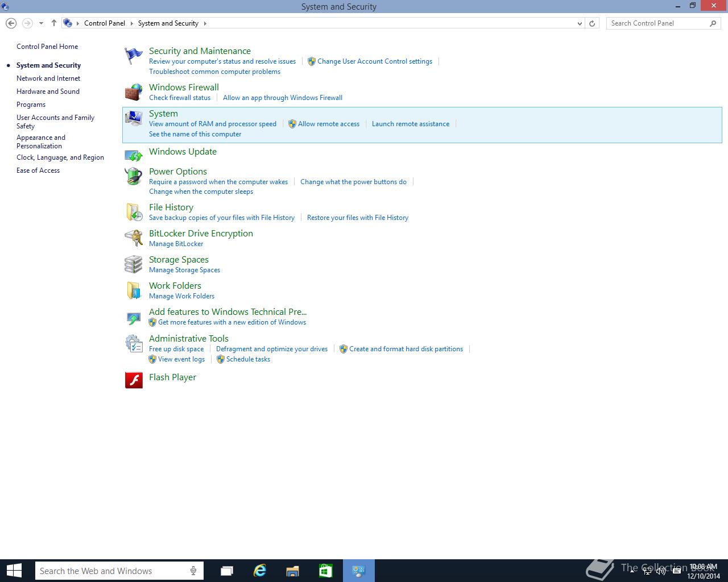Click Schedule tasks link
The width and height of the screenshot is (728, 582).
[x=248, y=359]
